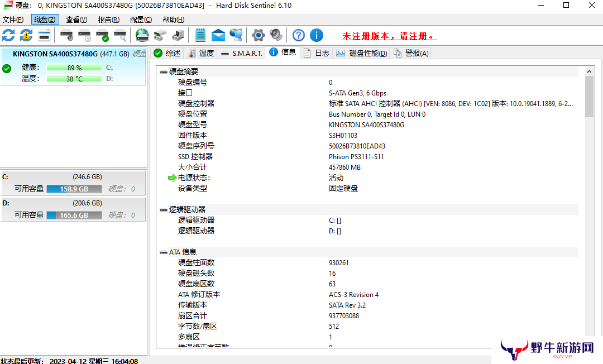Click the info panel vertical scrollbar thumb

(x=589, y=97)
